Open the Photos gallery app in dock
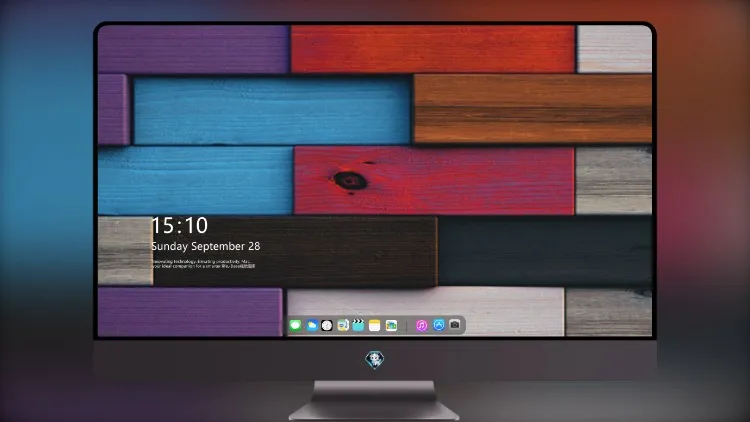Image resolution: width=750 pixels, height=422 pixels. pyautogui.click(x=391, y=325)
